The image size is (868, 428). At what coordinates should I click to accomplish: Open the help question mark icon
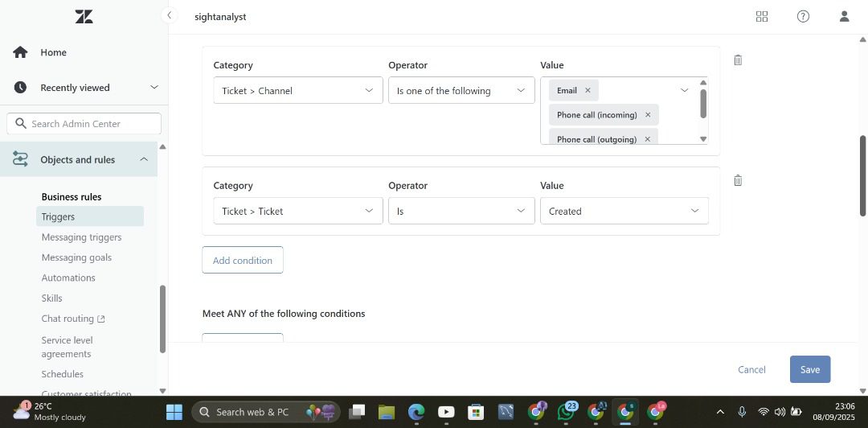point(803,16)
